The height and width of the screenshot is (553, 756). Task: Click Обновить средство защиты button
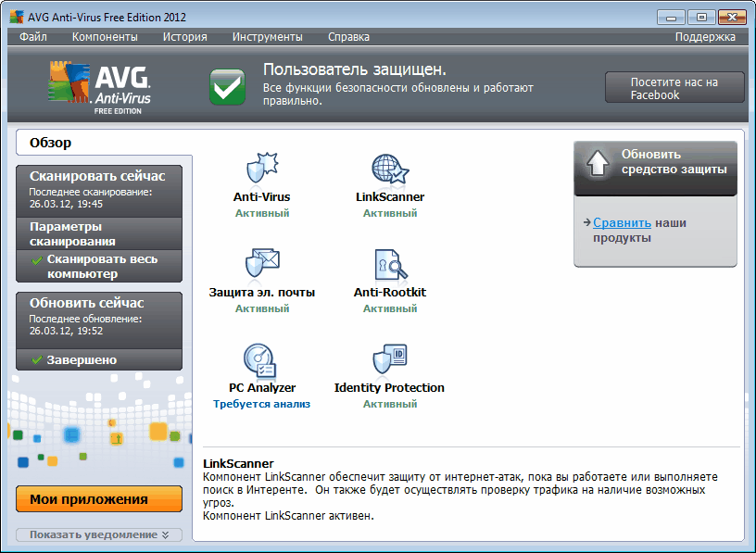coord(655,168)
